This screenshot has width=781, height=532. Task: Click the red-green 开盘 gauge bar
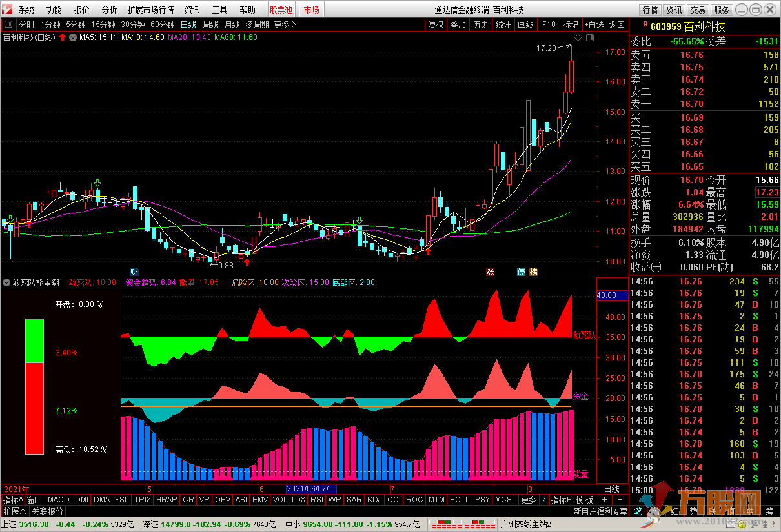(34, 386)
